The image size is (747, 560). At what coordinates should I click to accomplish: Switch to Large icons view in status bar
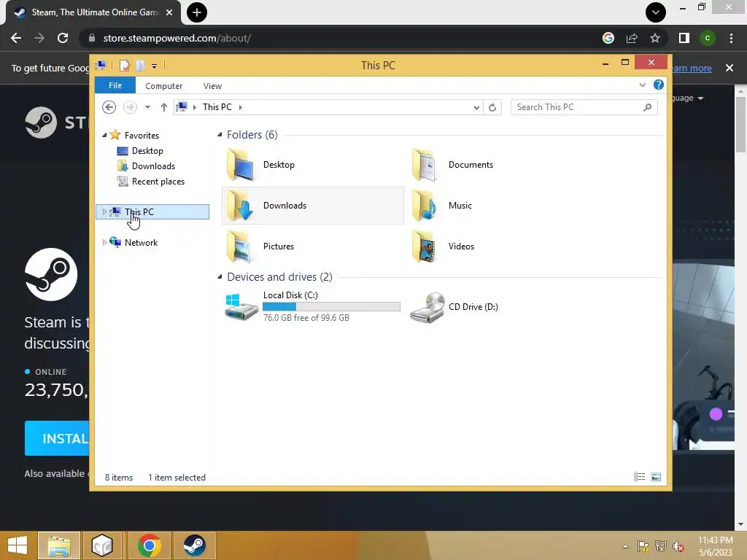(656, 477)
